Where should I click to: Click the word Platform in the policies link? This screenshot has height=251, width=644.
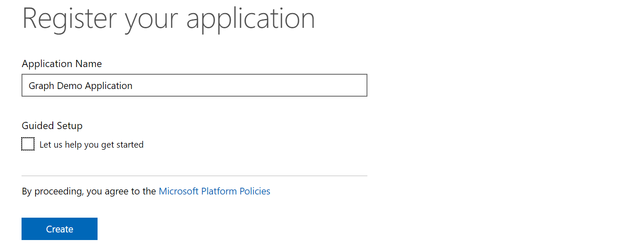point(219,191)
